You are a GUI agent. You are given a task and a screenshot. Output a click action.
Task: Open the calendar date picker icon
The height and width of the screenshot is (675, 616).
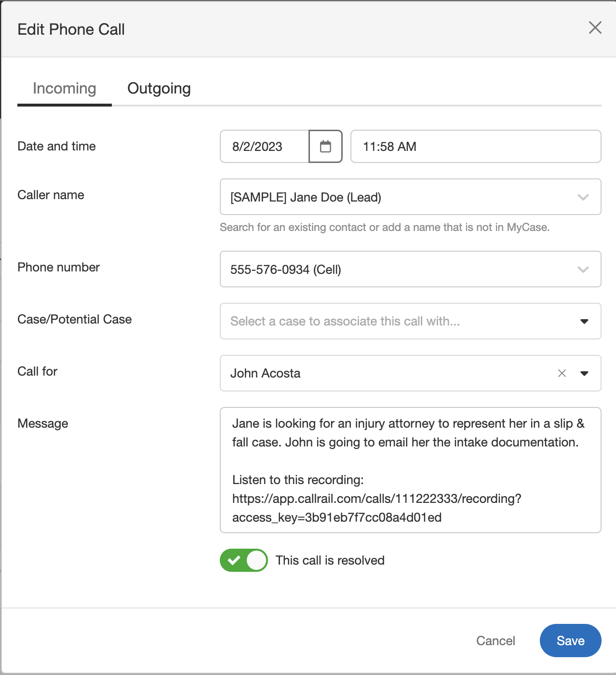325,147
